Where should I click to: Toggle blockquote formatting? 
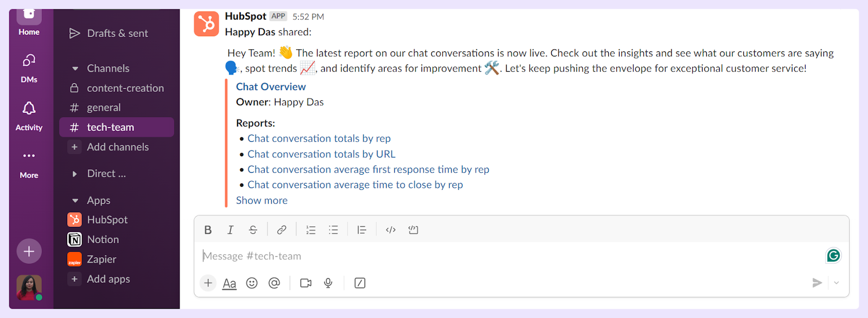point(362,230)
